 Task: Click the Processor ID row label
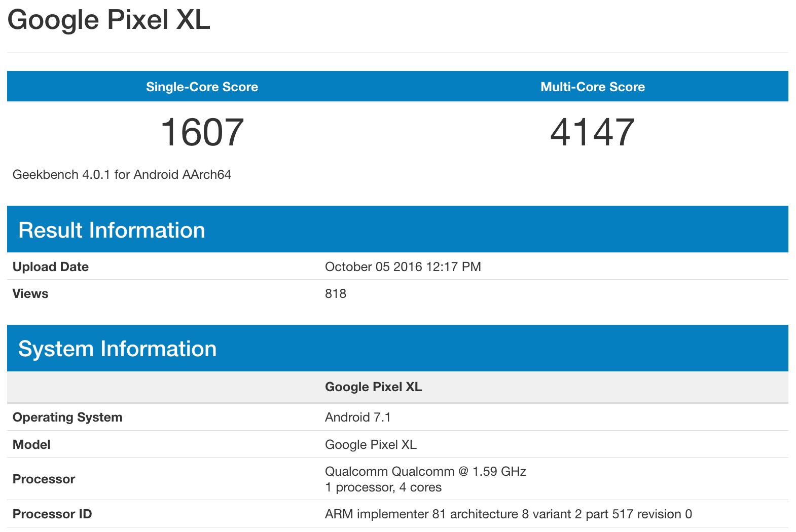click(x=52, y=514)
